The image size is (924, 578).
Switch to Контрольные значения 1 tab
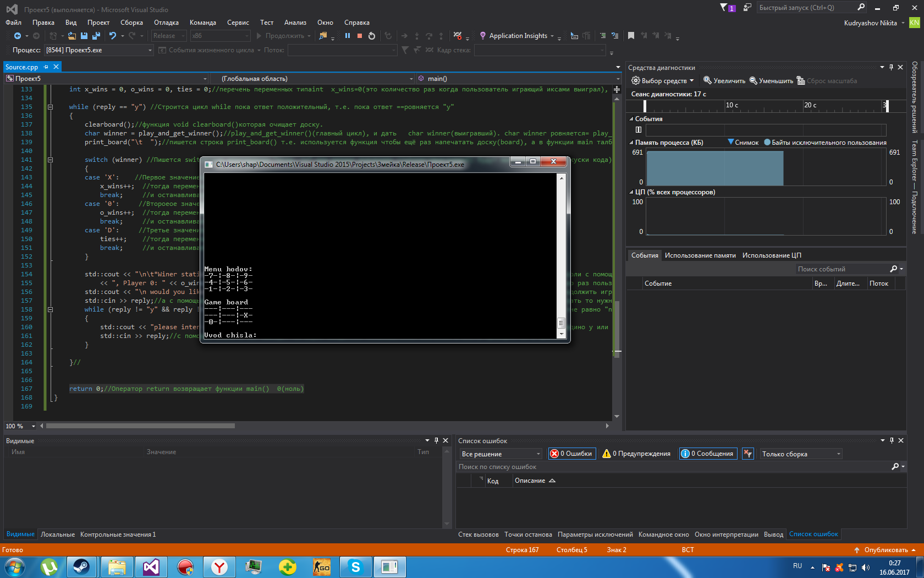[x=118, y=535]
